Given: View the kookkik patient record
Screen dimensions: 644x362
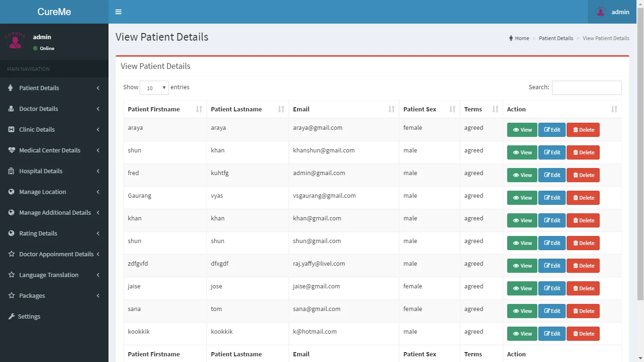Looking at the screenshot, I should [x=522, y=334].
